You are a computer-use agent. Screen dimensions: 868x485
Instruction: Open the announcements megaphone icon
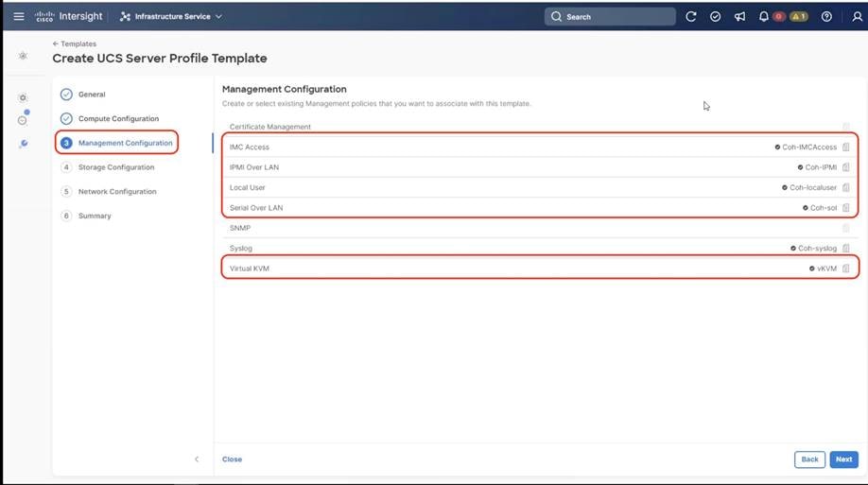point(739,17)
